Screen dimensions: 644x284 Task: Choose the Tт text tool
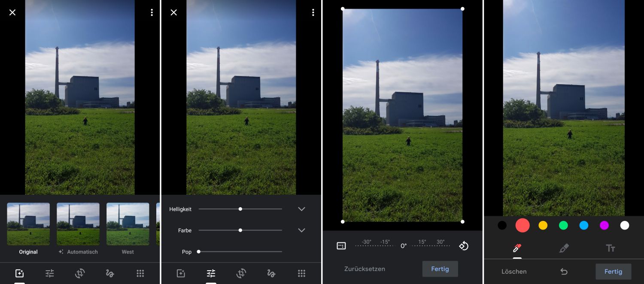pos(610,248)
